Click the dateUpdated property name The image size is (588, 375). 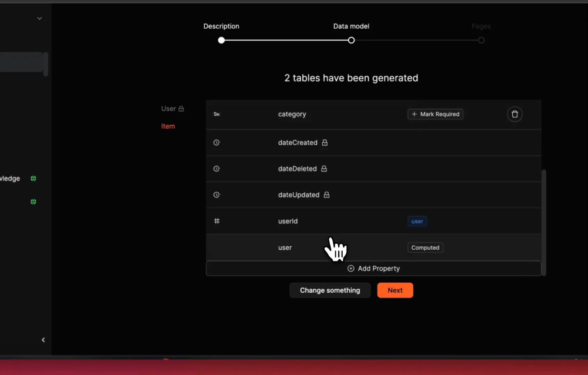click(299, 195)
